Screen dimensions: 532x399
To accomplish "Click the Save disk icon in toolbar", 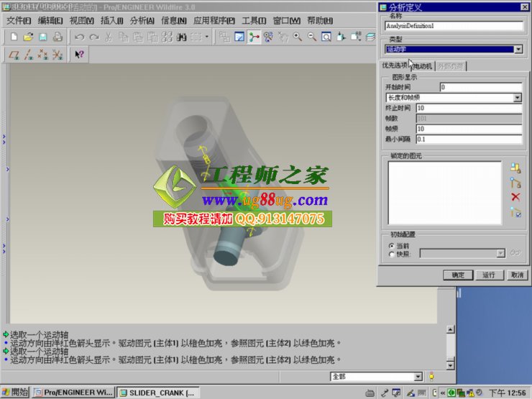I will pos(42,37).
